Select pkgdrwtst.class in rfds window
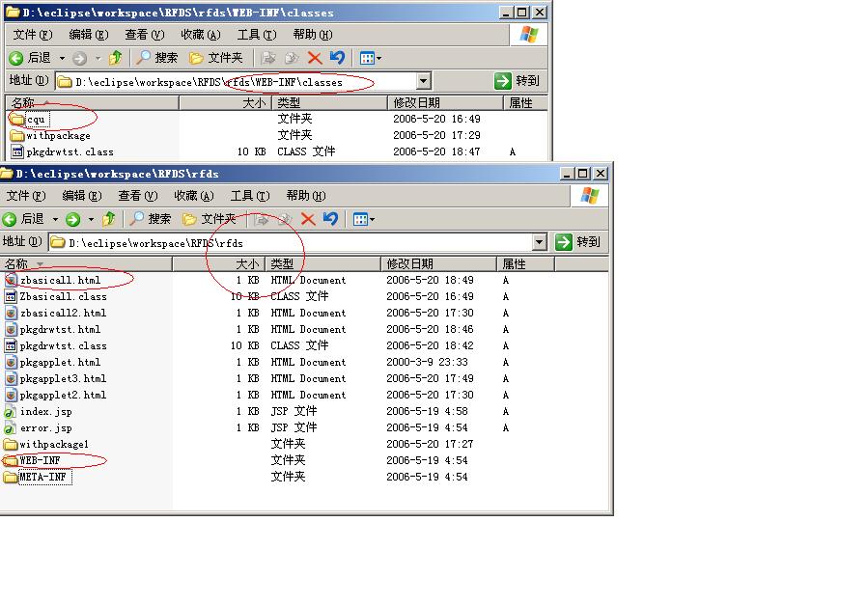Image resolution: width=868 pixels, height=604 pixels. [56, 345]
